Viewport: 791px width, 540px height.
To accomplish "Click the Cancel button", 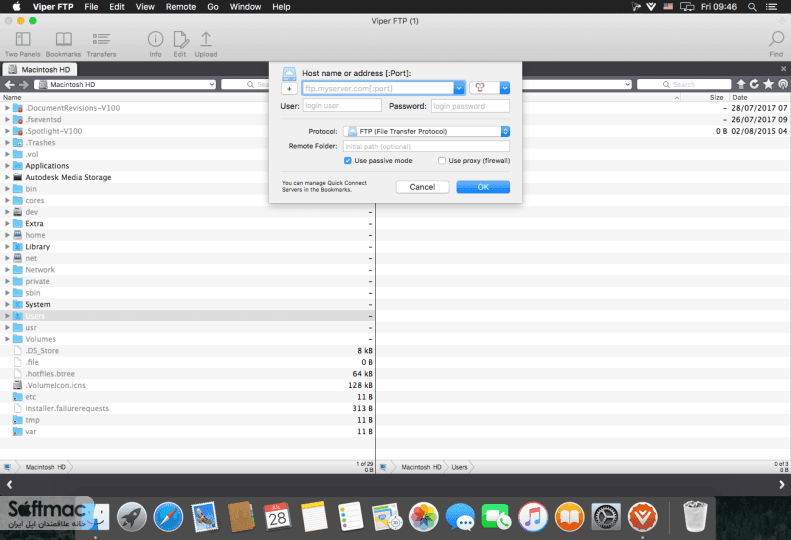I will [x=422, y=187].
